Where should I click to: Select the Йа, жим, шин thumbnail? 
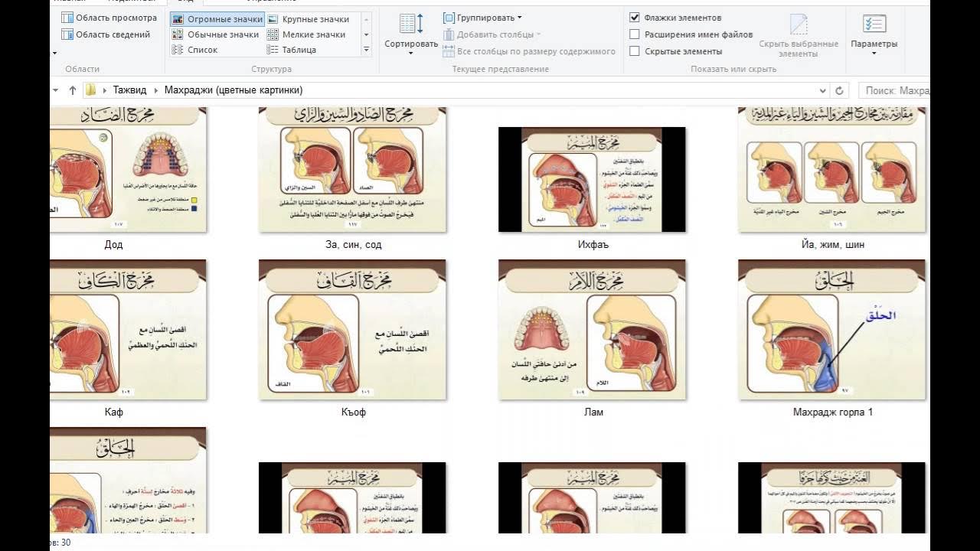tap(831, 169)
